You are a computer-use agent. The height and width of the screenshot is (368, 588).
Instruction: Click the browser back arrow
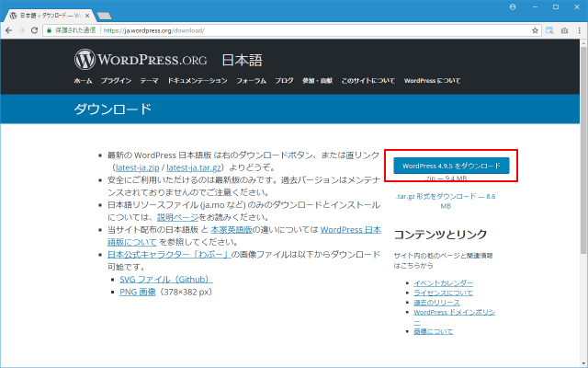pos(9,29)
